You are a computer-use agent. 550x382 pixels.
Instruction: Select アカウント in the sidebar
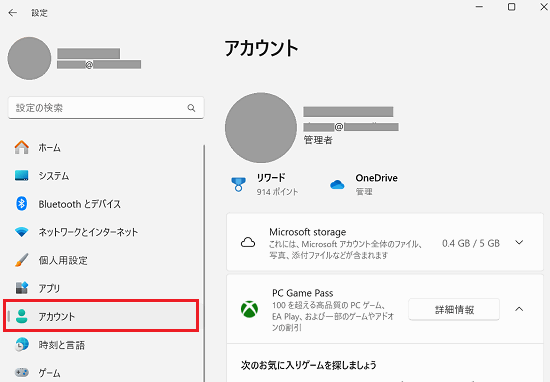click(x=101, y=316)
